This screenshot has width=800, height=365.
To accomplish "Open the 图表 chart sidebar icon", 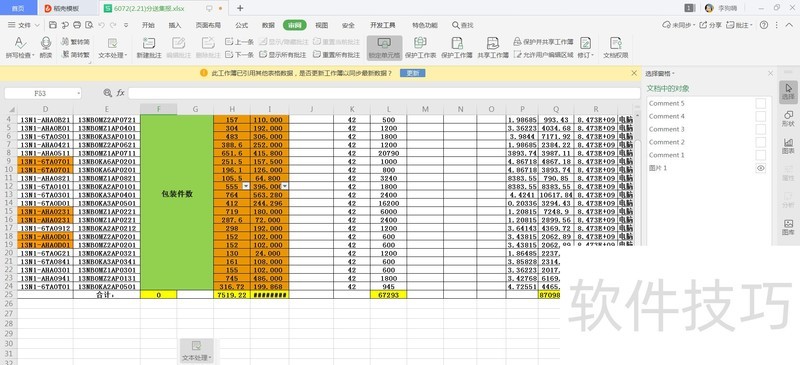I will [788, 145].
